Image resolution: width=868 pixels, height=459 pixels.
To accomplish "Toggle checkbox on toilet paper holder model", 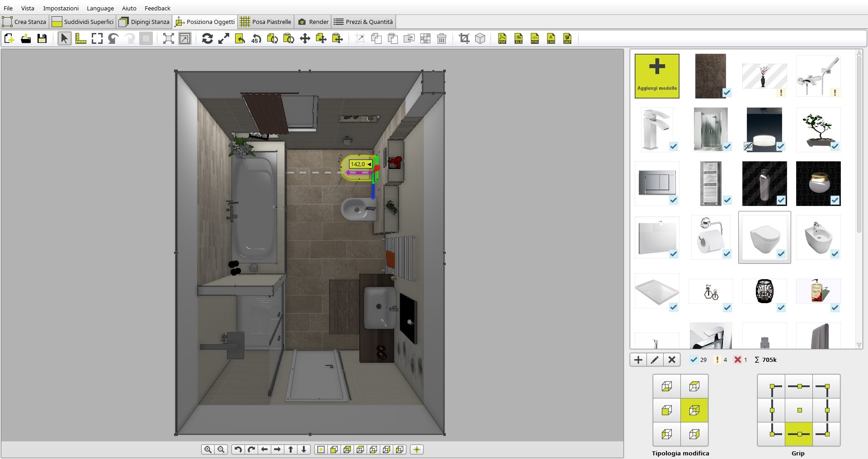I will (x=727, y=254).
